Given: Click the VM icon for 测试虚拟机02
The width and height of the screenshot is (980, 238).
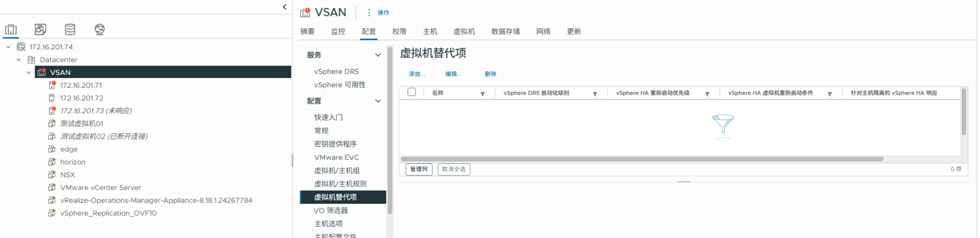Looking at the screenshot, I should [x=52, y=136].
